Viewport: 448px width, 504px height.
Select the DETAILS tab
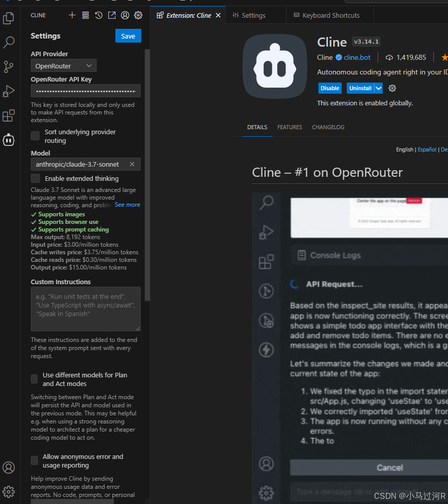click(257, 127)
